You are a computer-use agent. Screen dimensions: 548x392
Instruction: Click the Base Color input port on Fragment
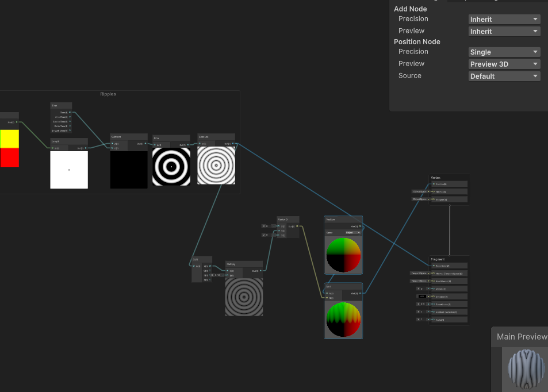[432, 266]
